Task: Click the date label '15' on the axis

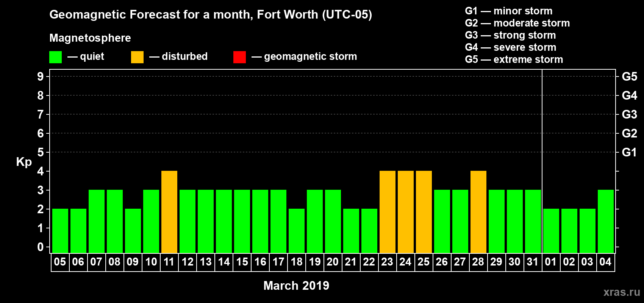Action: tap(242, 262)
